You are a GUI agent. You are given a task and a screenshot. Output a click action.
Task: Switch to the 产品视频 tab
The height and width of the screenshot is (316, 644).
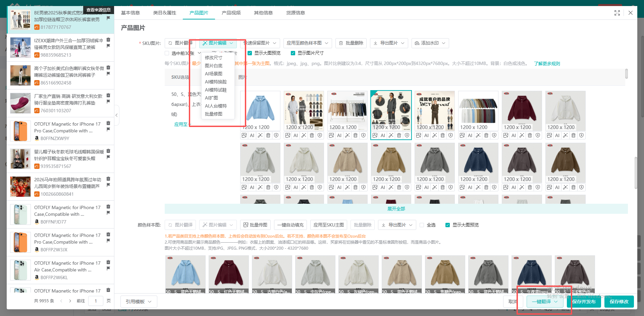[x=231, y=13]
